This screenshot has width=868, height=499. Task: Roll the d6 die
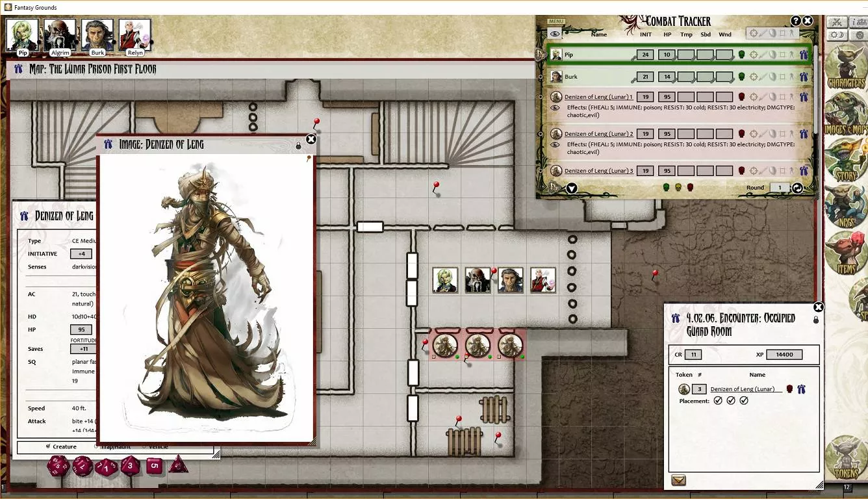(x=154, y=465)
